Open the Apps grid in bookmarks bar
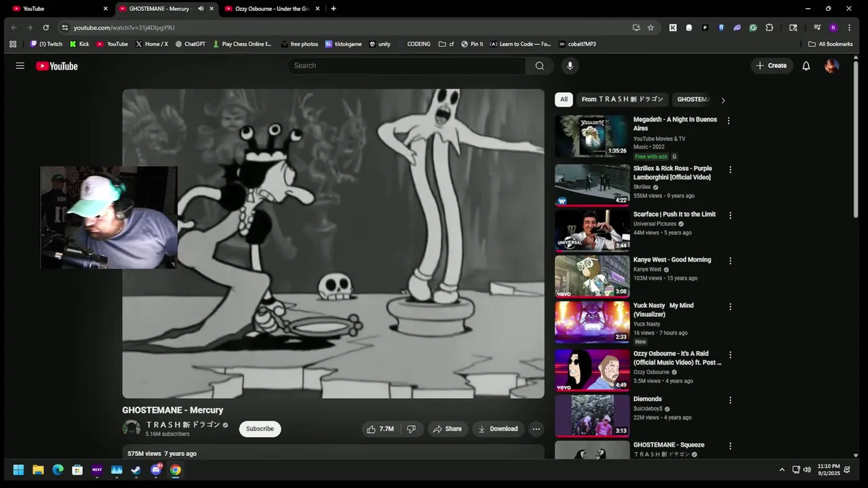 pos(13,44)
